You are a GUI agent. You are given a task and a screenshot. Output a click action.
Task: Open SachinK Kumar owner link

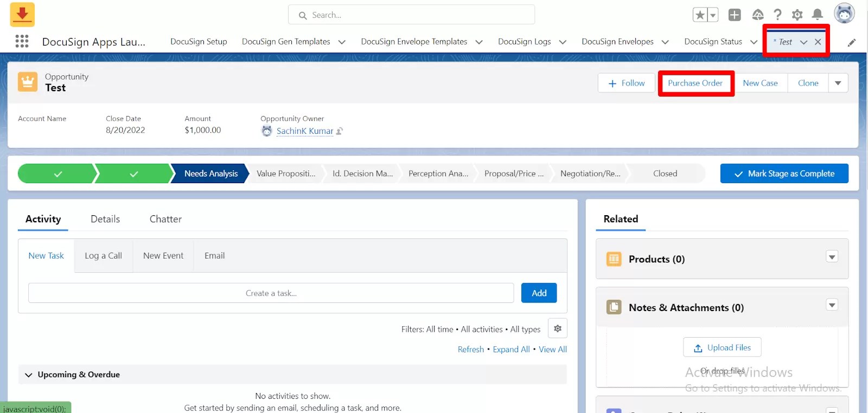[x=305, y=131]
